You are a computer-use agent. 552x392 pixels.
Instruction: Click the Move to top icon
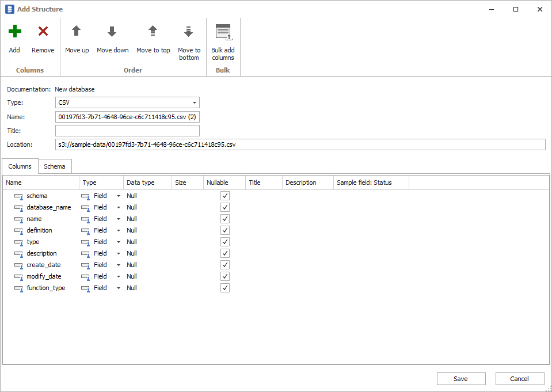pos(153,32)
